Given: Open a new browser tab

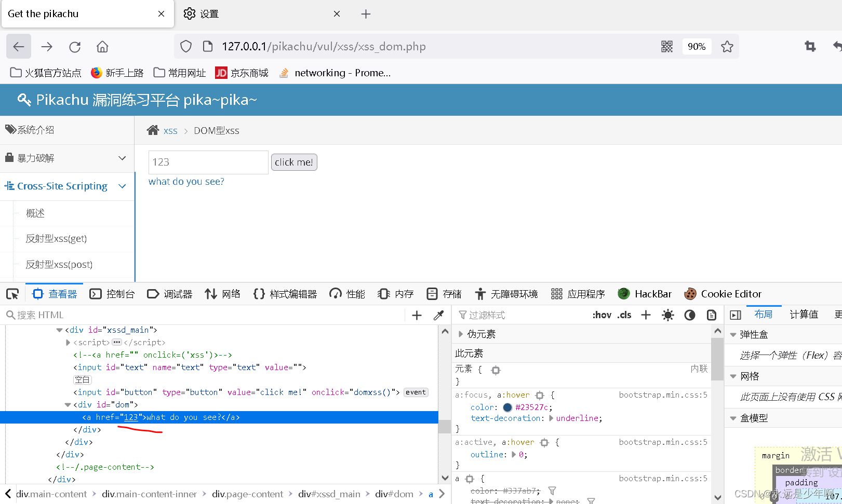Looking at the screenshot, I should (366, 14).
